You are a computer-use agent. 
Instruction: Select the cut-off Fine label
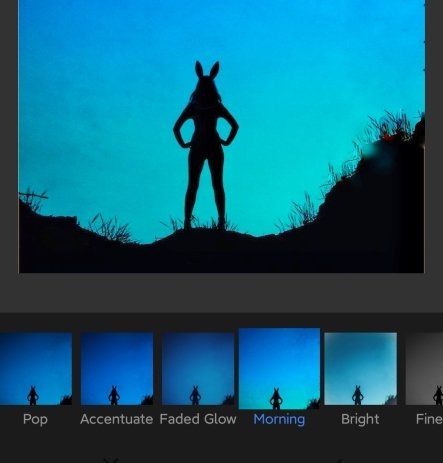[429, 419]
